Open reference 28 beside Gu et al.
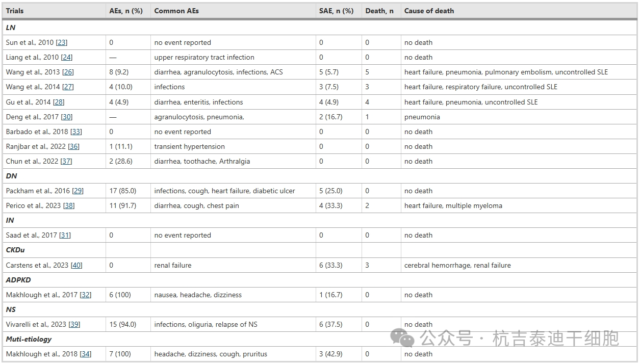 pyautogui.click(x=59, y=102)
